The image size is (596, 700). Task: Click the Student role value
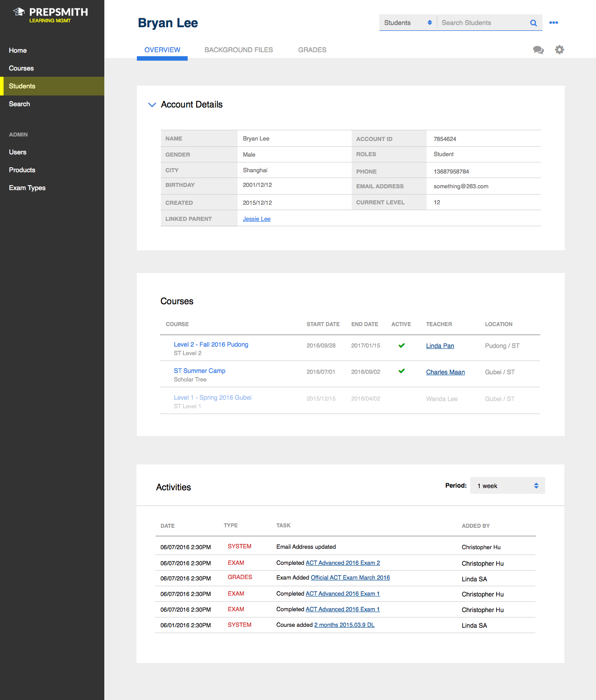[444, 154]
